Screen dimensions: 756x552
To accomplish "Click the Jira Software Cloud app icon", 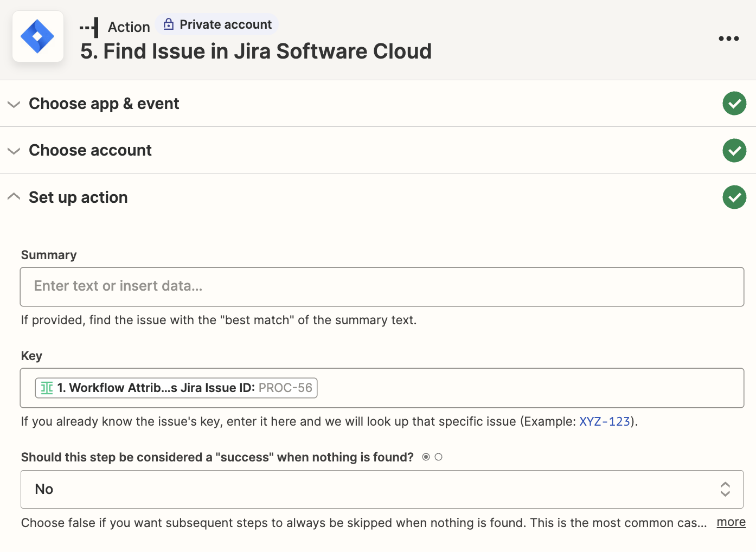I will coord(37,36).
